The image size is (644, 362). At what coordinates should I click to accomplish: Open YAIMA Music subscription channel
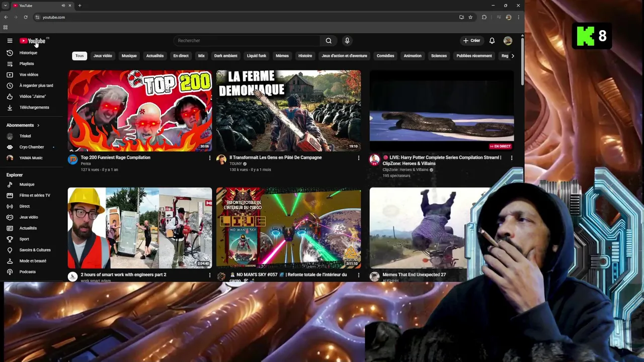(31, 158)
